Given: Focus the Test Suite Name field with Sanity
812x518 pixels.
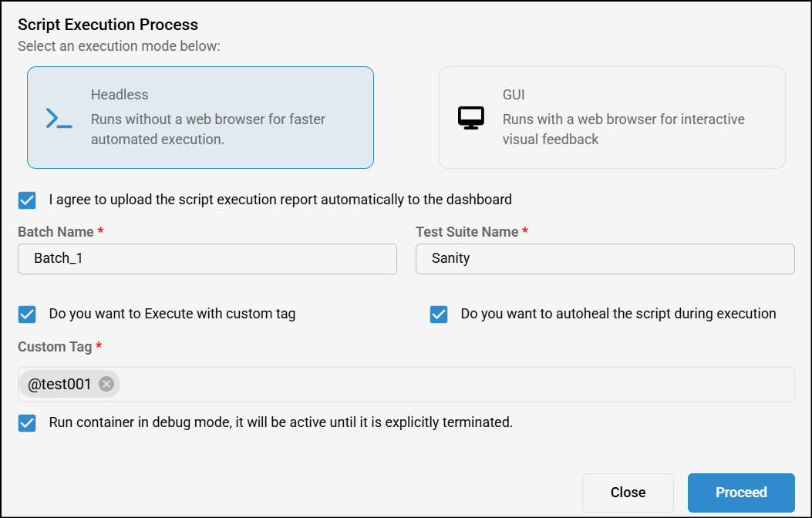Looking at the screenshot, I should (605, 259).
